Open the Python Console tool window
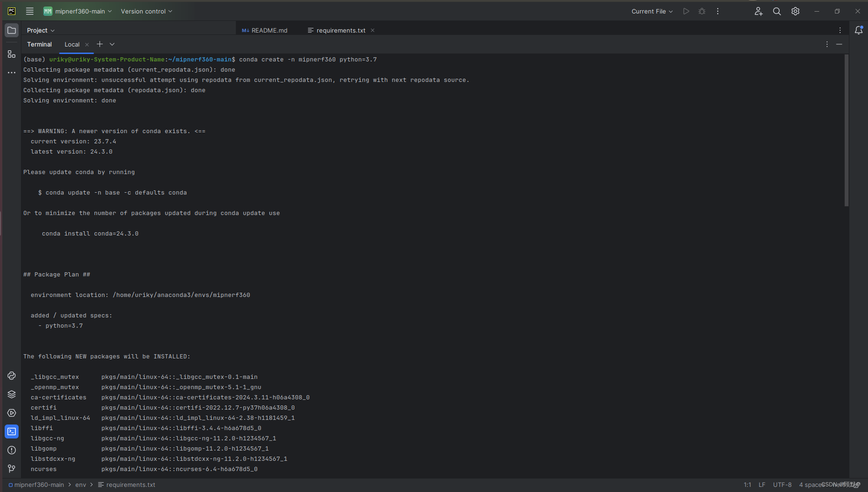The image size is (868, 492). [x=11, y=376]
